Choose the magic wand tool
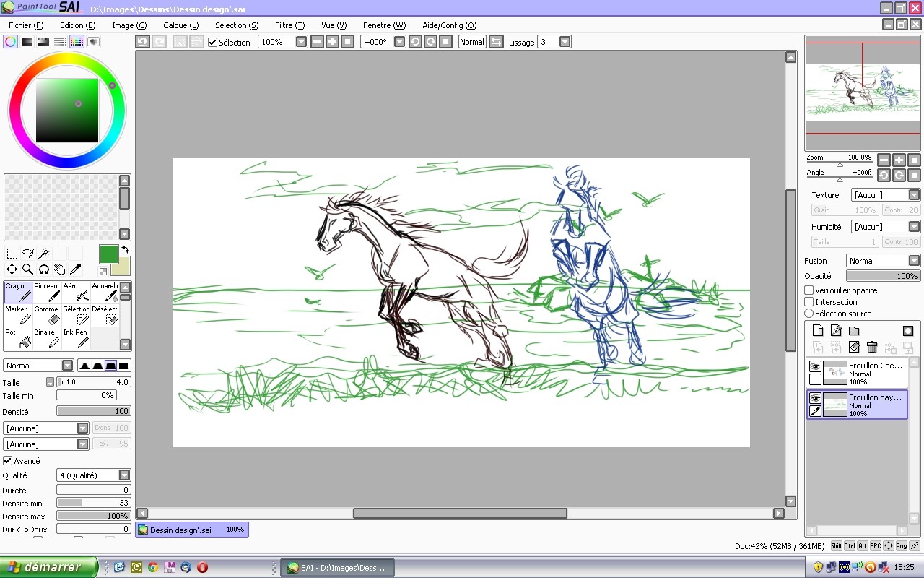The height and width of the screenshot is (578, 924). tap(43, 254)
